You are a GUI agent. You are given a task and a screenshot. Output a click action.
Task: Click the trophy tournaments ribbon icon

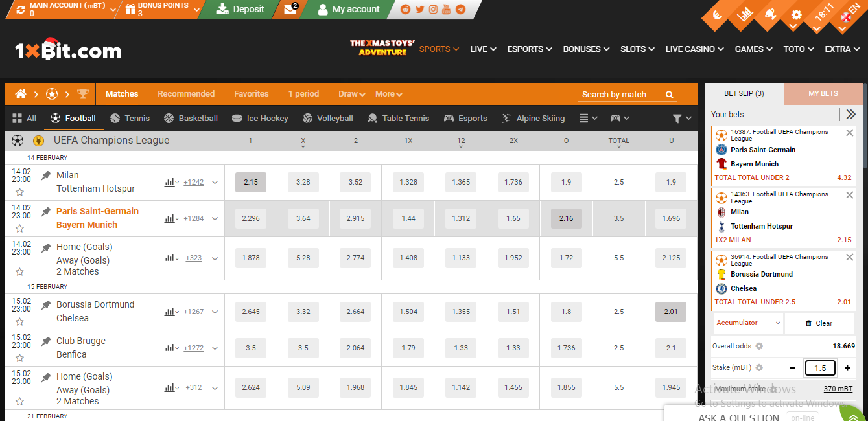[x=82, y=94]
